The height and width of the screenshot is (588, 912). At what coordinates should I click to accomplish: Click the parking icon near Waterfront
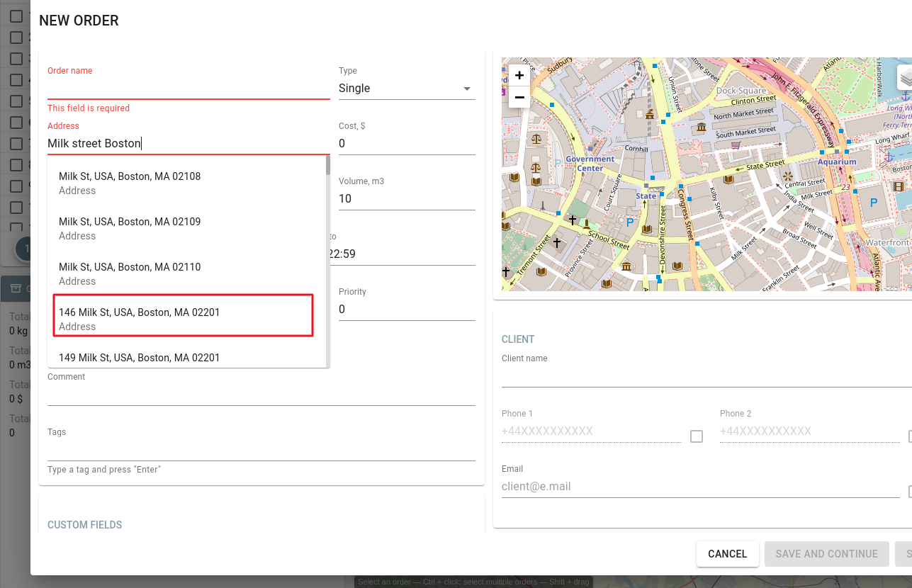873,203
